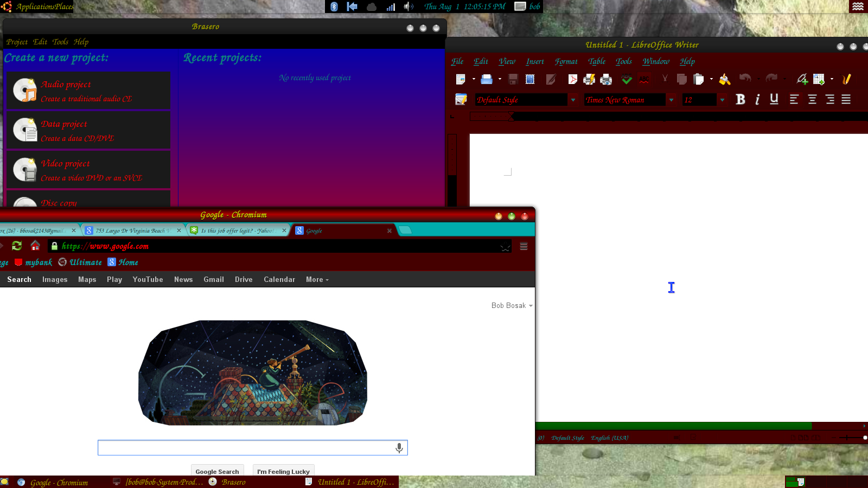Screen dimensions: 868x488
Task: Center align text in Writer
Action: tap(812, 99)
